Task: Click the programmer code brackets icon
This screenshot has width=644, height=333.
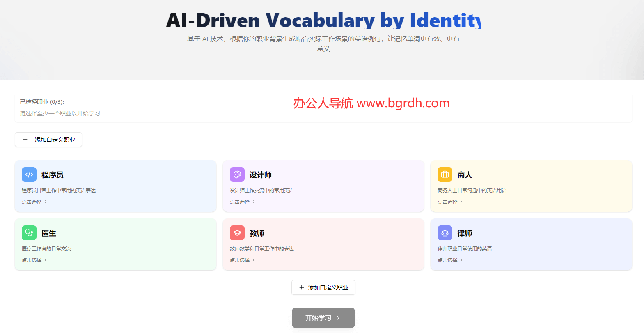Action: (29, 175)
